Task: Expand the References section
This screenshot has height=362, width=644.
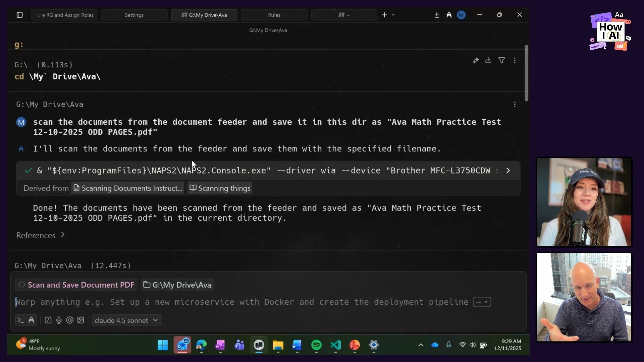Action: 40,235
